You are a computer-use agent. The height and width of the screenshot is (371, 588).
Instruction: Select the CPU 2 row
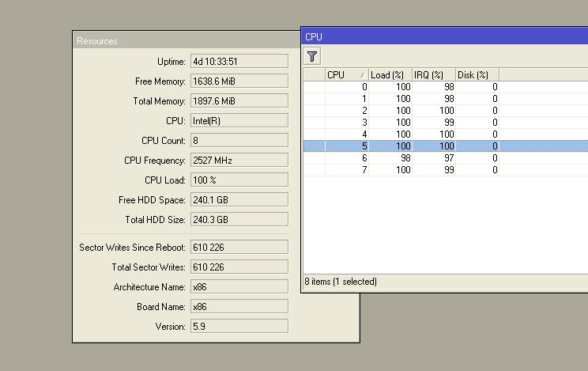(x=446, y=111)
